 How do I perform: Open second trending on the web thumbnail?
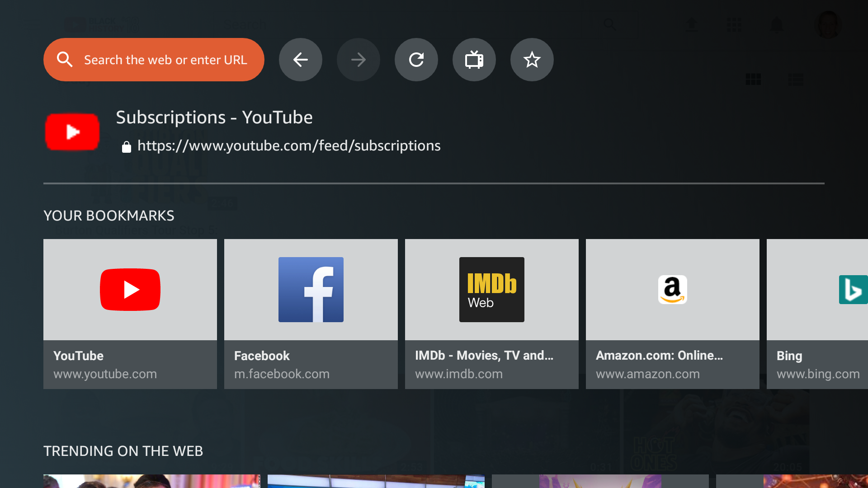(x=376, y=481)
